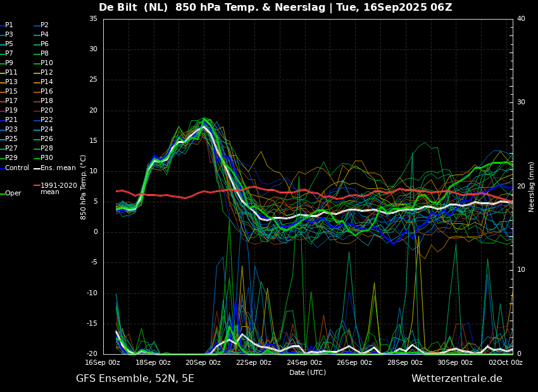
Task: Click the 35 temperature axis tick label
Action: (93, 19)
